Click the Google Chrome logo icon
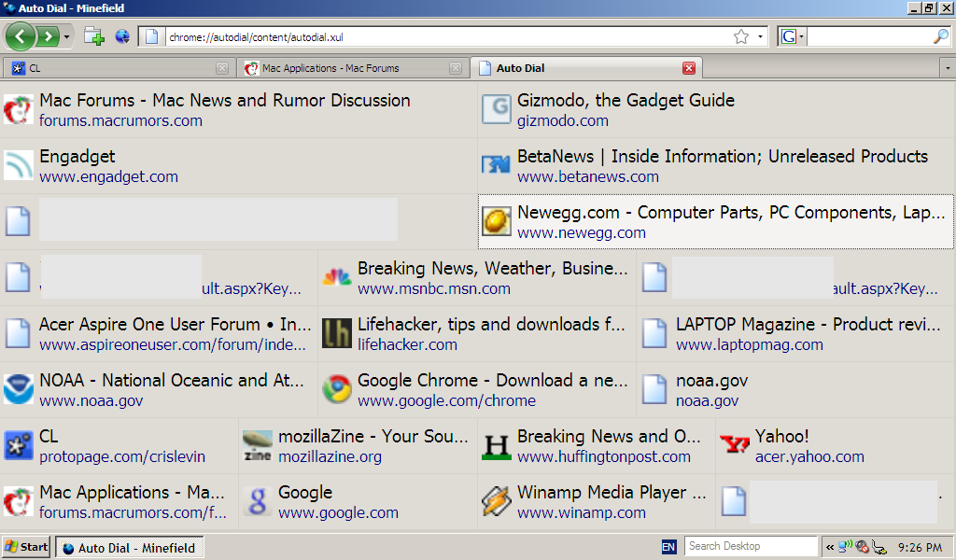 [336, 389]
